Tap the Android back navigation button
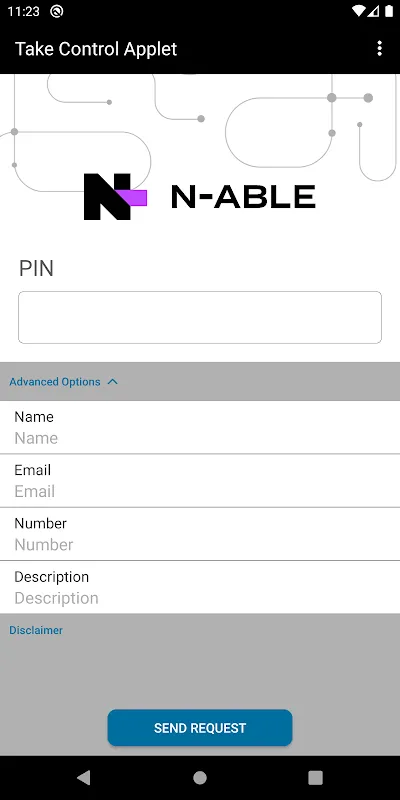The image size is (400, 800). [83, 778]
